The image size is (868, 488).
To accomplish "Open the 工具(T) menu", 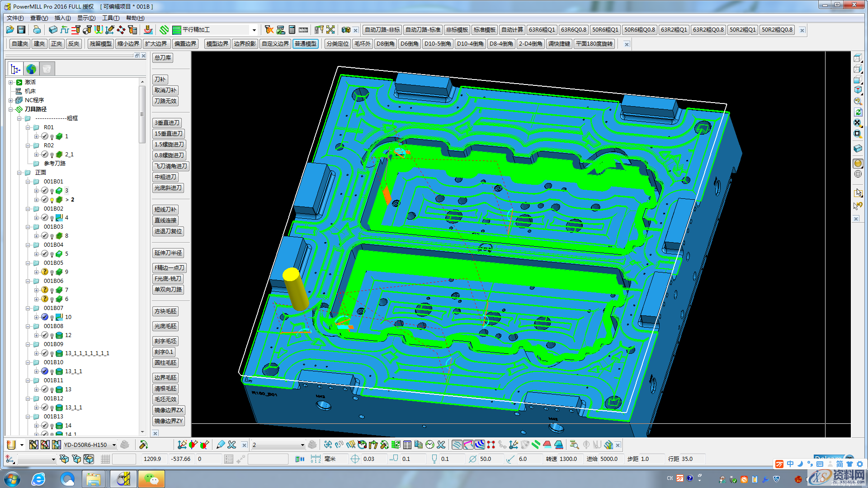I will pyautogui.click(x=111, y=18).
